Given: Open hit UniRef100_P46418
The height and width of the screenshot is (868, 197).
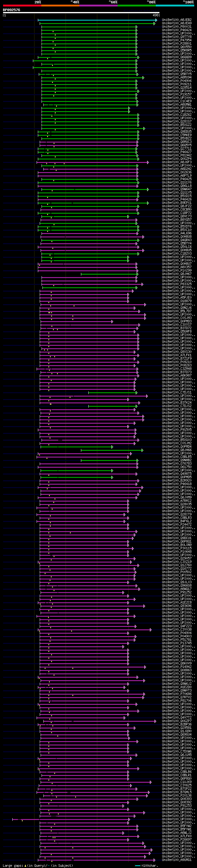Looking at the screenshot, I should (177, 484).
